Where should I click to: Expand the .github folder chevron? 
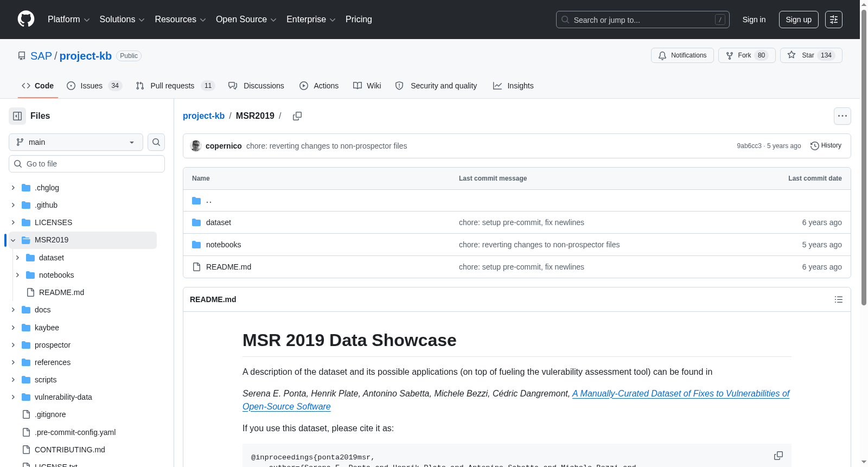pos(13,205)
